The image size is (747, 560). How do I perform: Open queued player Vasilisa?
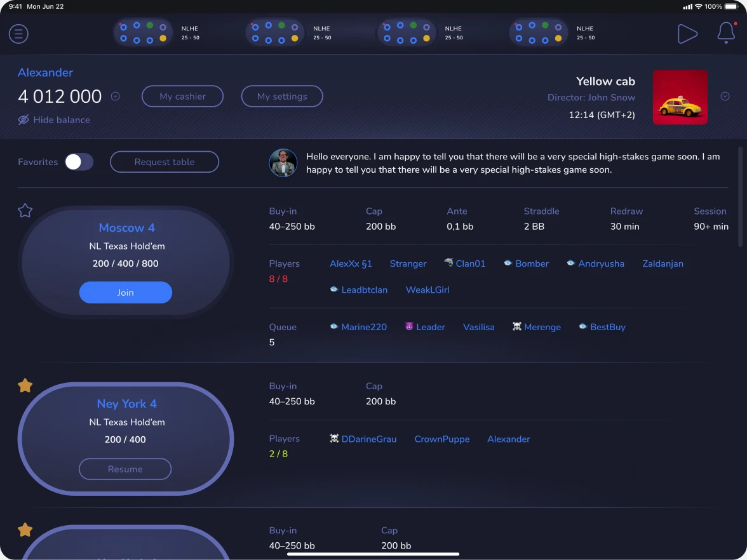[x=479, y=326]
